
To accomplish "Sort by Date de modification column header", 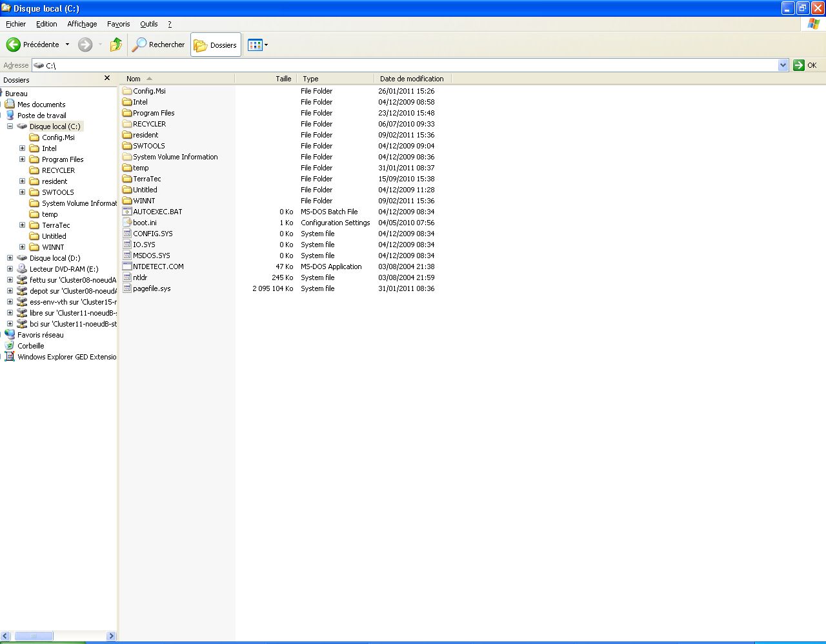I will tap(412, 79).
